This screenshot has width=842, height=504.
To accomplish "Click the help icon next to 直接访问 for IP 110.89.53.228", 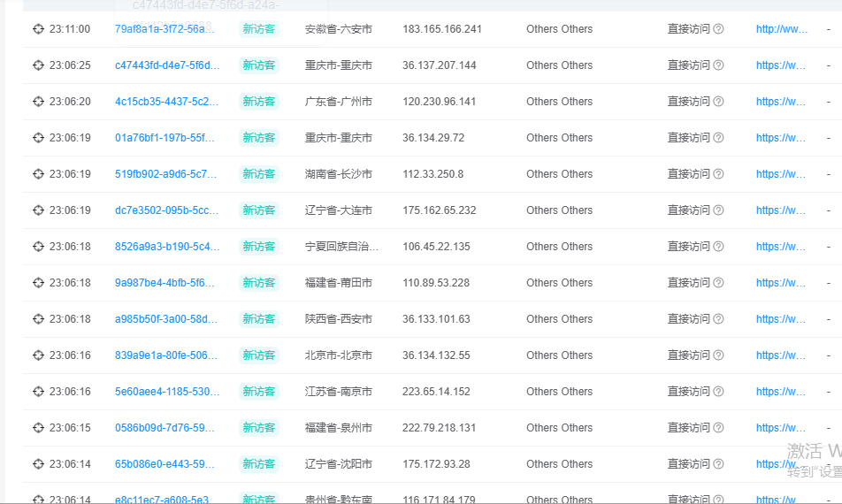I will (x=718, y=283).
